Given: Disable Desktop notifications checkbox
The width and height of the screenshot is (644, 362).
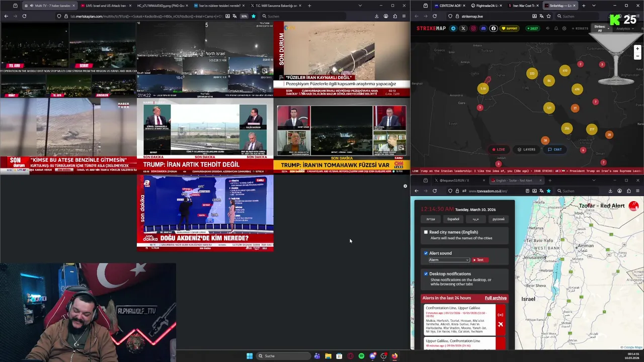Looking at the screenshot, I should pos(426,274).
